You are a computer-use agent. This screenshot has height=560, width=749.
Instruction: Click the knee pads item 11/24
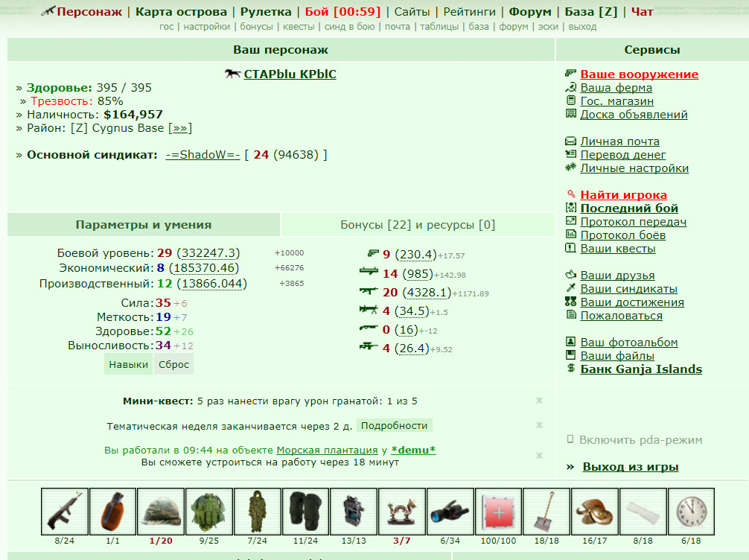click(306, 512)
